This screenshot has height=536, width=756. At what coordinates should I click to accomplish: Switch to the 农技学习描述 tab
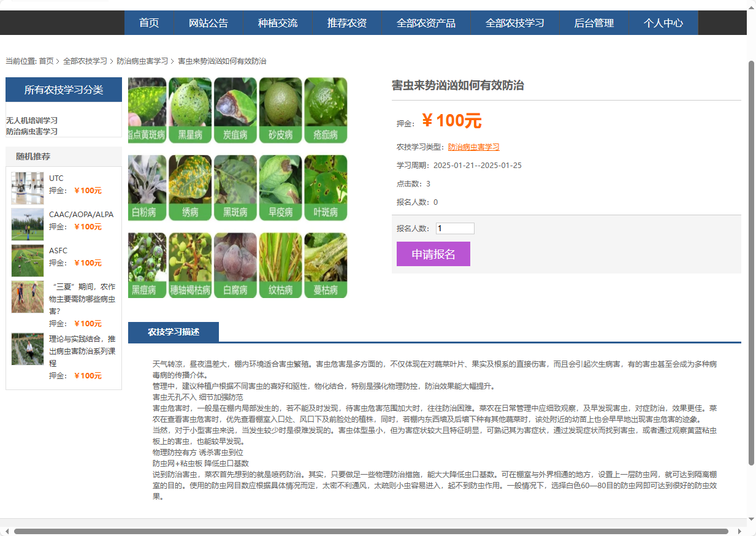(174, 332)
